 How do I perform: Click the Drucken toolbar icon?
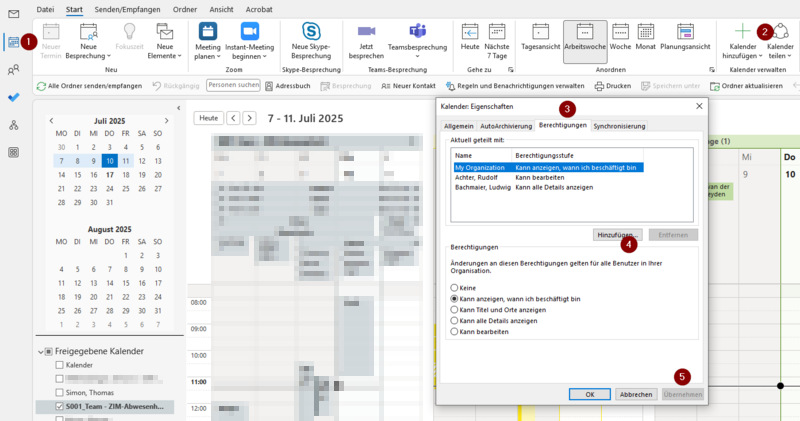tap(612, 86)
